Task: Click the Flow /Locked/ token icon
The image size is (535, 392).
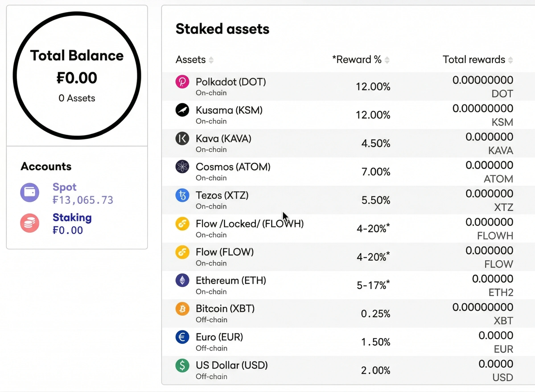Action: [182, 223]
